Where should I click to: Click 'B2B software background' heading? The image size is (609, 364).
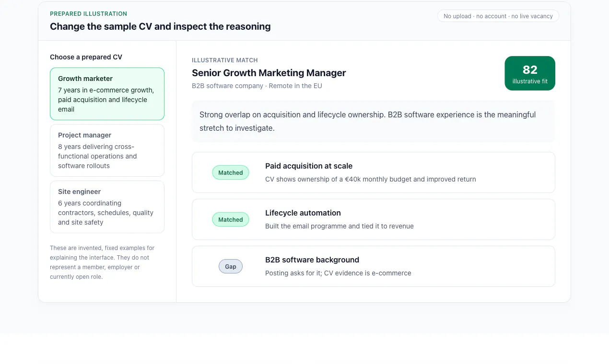tap(312, 260)
